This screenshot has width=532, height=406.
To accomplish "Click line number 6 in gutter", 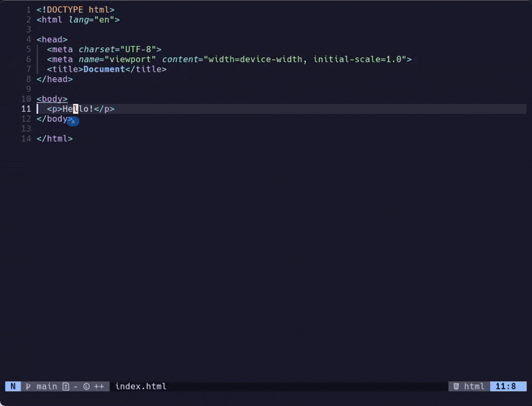I will pyautogui.click(x=29, y=59).
